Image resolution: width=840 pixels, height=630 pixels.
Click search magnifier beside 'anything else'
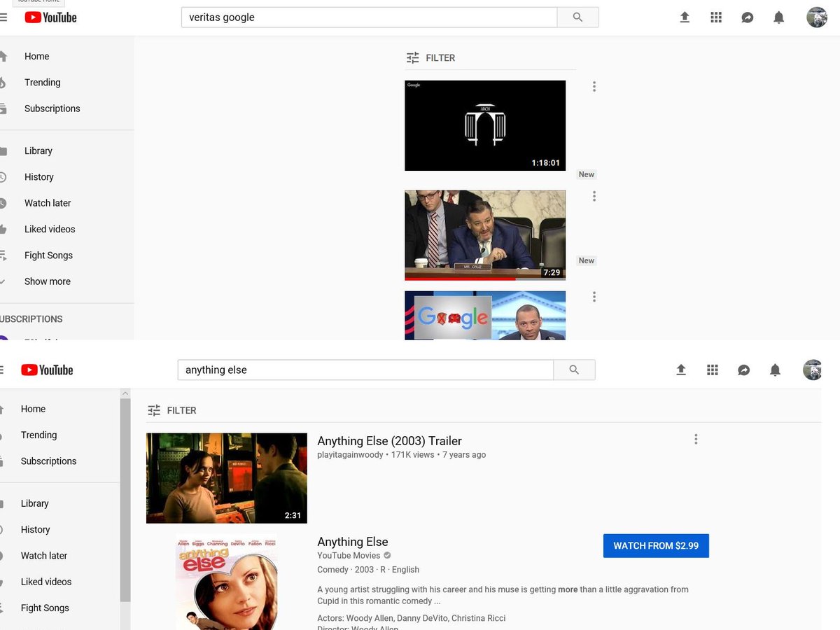coord(574,370)
